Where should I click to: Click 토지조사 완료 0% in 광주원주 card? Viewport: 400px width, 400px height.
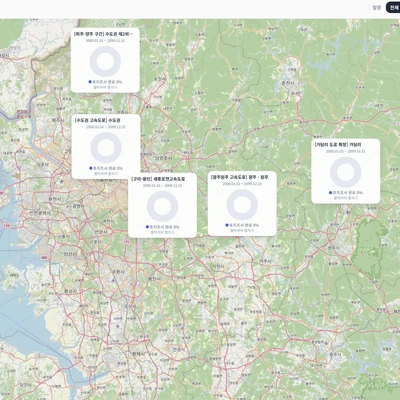[x=244, y=225]
